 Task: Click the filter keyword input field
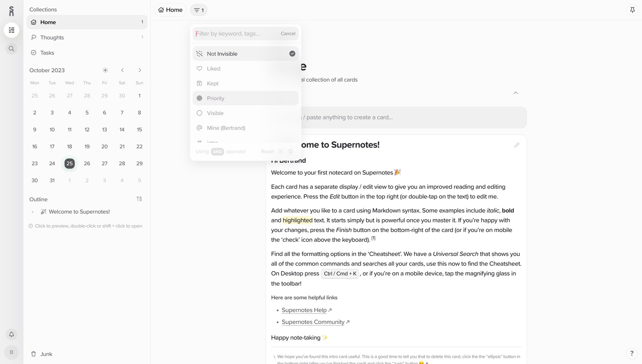coord(234,33)
